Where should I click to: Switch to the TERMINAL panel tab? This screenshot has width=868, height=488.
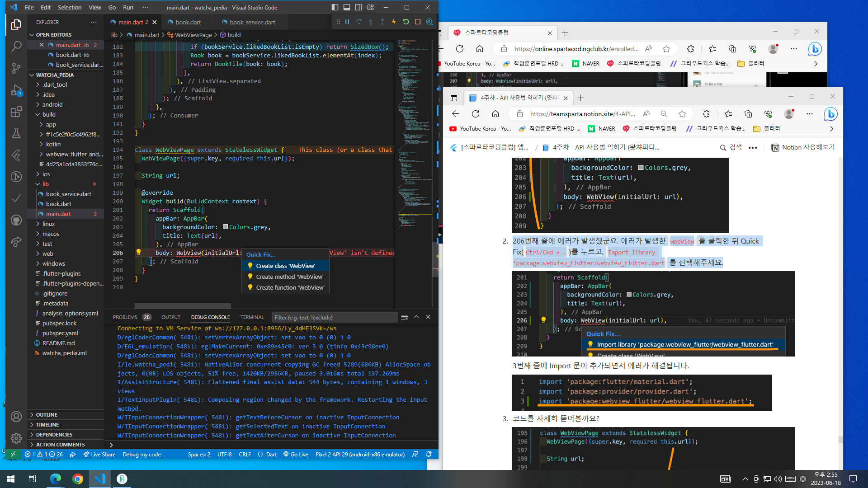click(252, 317)
